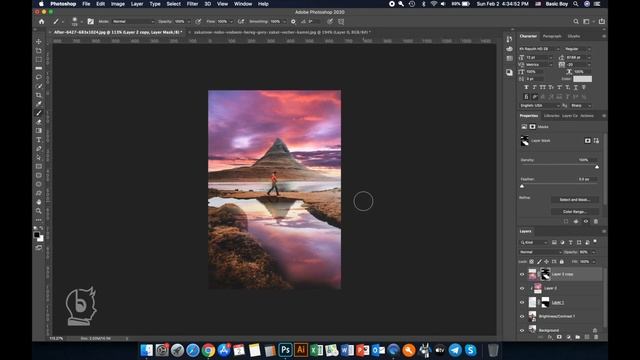Open the Flow dropdown arrow
This screenshot has width=640, height=360.
pyautogui.click(x=231, y=21)
